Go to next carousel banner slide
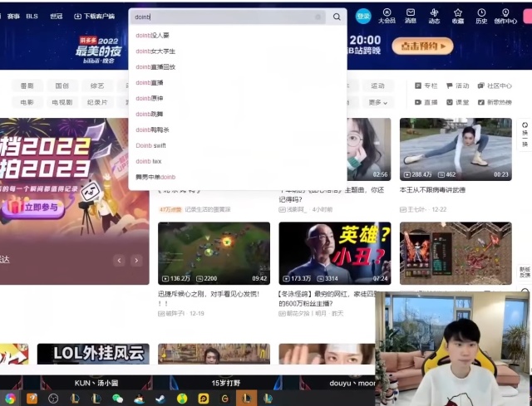The image size is (532, 406). point(136,260)
